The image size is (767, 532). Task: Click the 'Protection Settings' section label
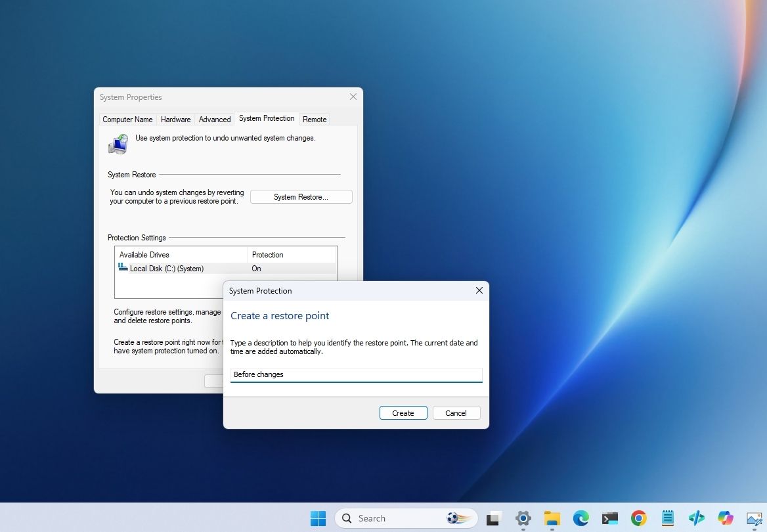click(x=137, y=238)
